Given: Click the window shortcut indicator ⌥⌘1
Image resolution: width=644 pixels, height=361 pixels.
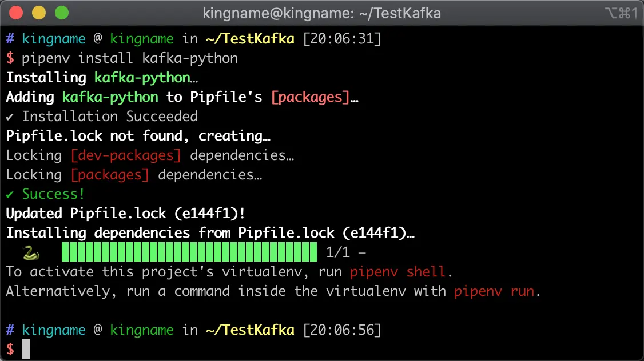Looking at the screenshot, I should [622, 13].
